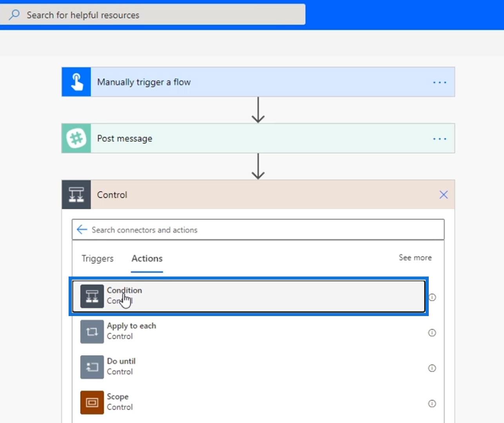Open ellipsis menu for Post message

pos(439,139)
